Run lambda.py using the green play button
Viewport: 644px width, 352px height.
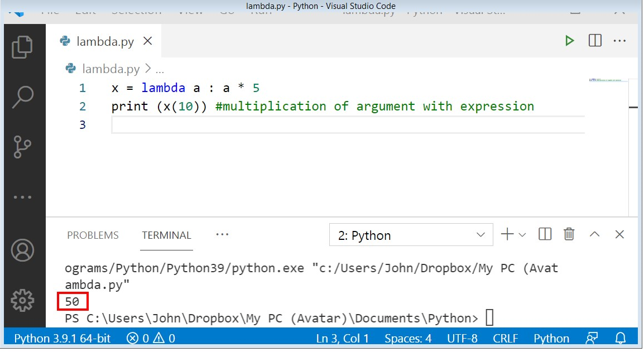point(569,40)
